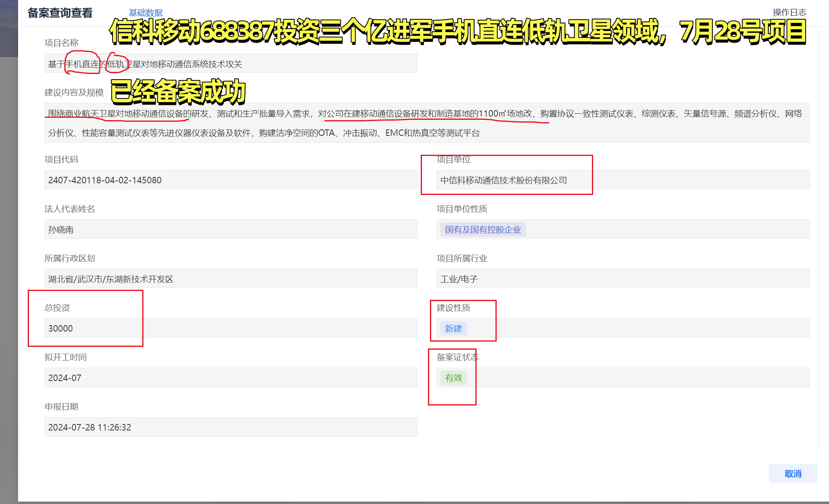The image size is (829, 504).
Task: Click the 项目所属行业 label
Action: point(462,258)
